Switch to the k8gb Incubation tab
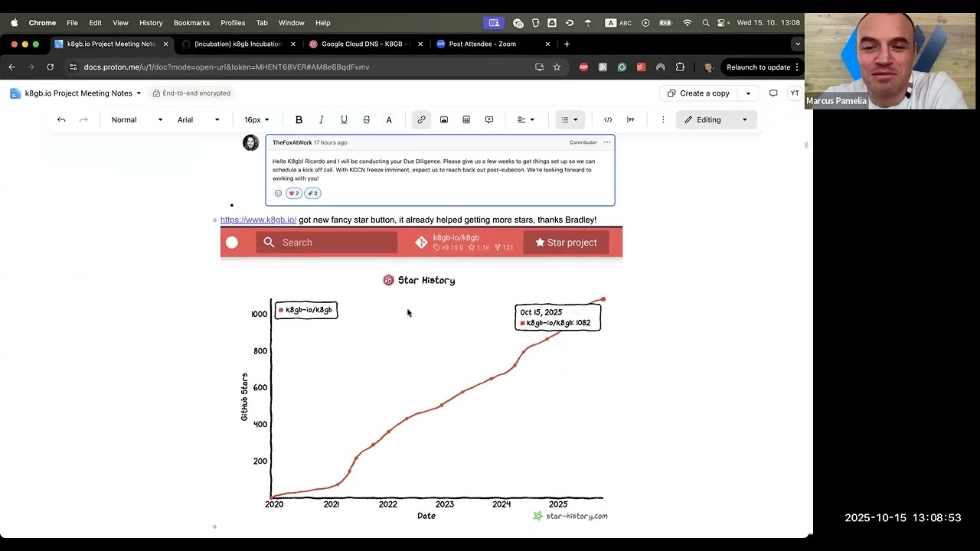The image size is (980, 551). 238,44
